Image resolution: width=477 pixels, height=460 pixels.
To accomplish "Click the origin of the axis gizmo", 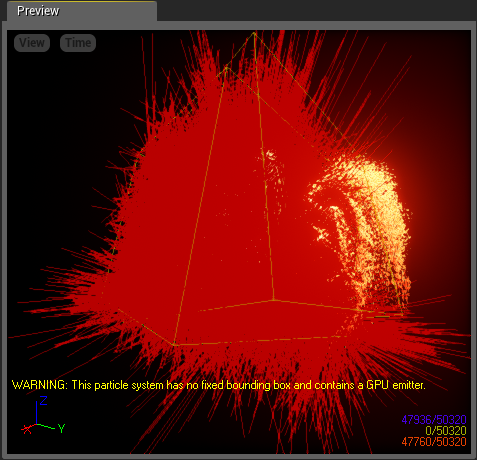I will [x=36, y=424].
